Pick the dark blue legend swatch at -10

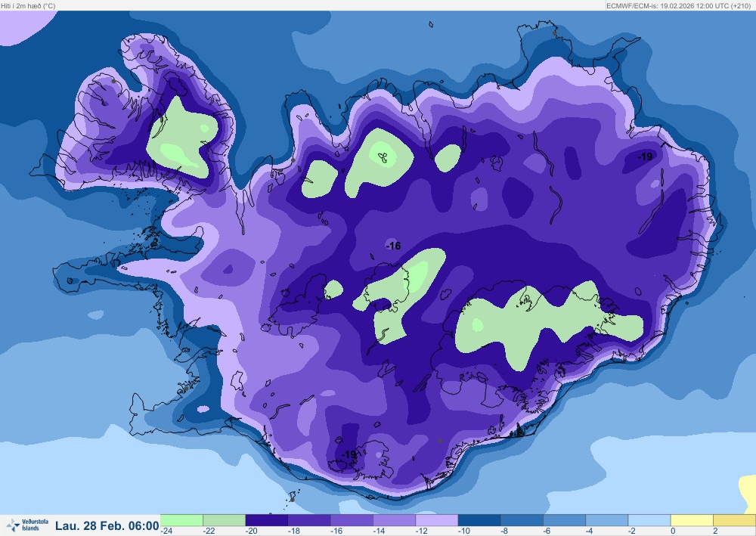pos(479,520)
